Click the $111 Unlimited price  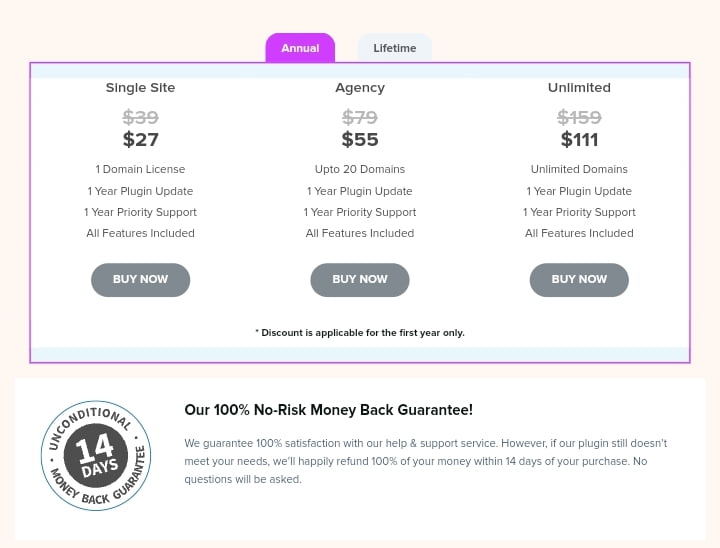(x=579, y=140)
